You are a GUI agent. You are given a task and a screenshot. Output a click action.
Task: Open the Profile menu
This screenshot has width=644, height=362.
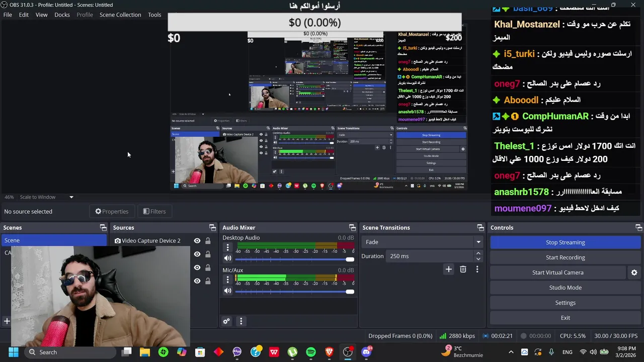coord(85,15)
